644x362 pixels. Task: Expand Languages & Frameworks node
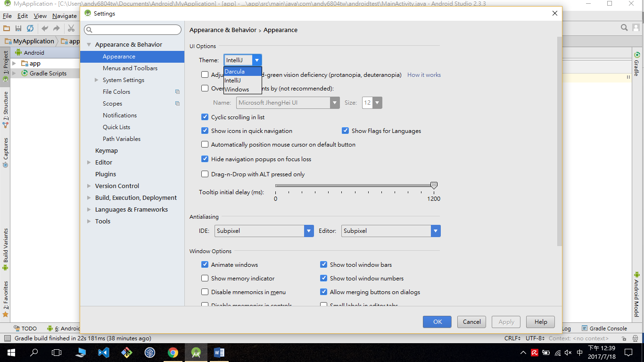pos(89,209)
